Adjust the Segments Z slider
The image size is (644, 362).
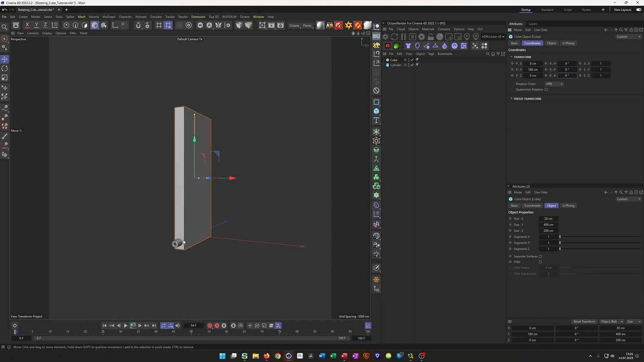pyautogui.click(x=601, y=249)
